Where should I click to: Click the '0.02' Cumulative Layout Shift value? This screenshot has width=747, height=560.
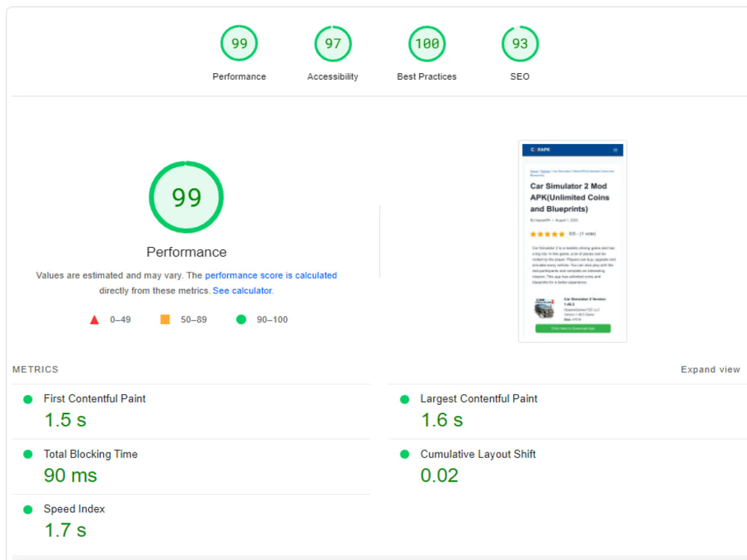point(439,475)
